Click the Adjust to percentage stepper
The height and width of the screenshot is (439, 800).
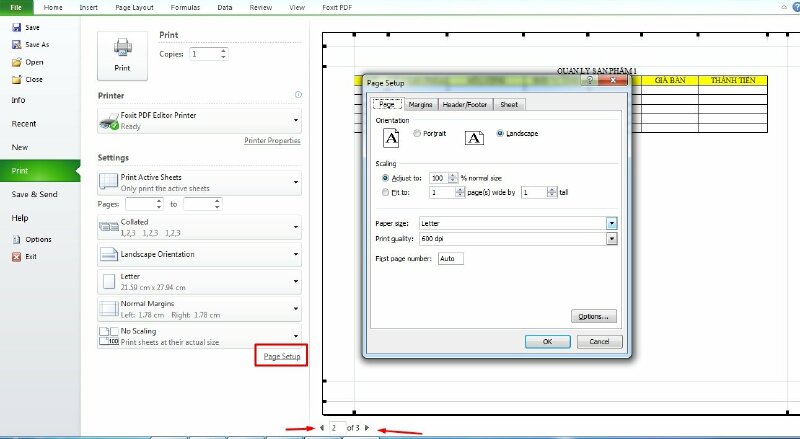tap(453, 178)
